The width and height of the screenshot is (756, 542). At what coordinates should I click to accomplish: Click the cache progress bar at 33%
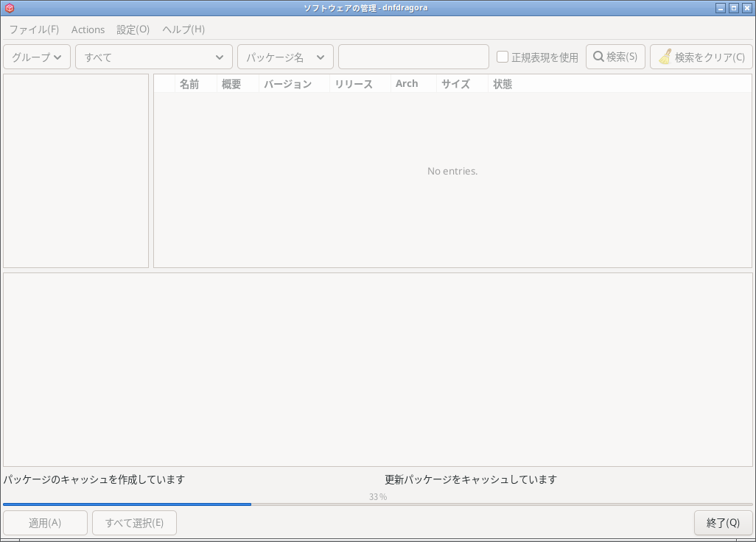[377, 504]
